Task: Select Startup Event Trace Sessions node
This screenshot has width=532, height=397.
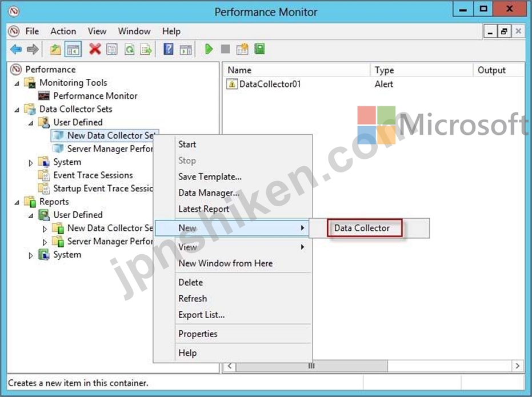Action: (x=103, y=189)
